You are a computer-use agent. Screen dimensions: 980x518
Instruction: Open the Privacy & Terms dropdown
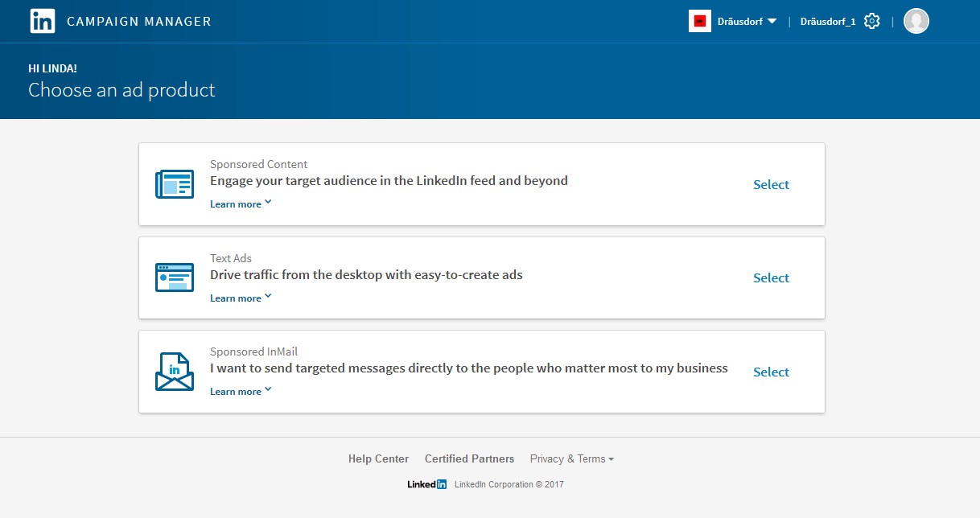pyautogui.click(x=571, y=458)
